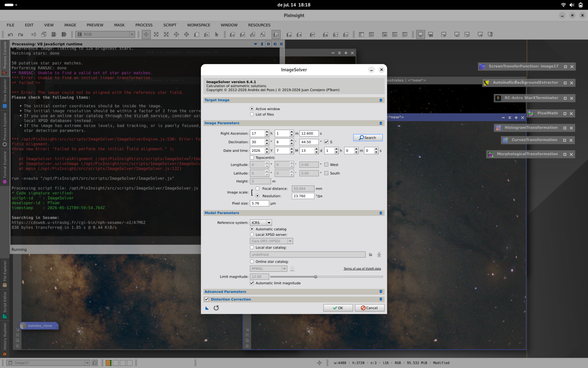Enable the Topocentric checkbox

(x=252, y=158)
